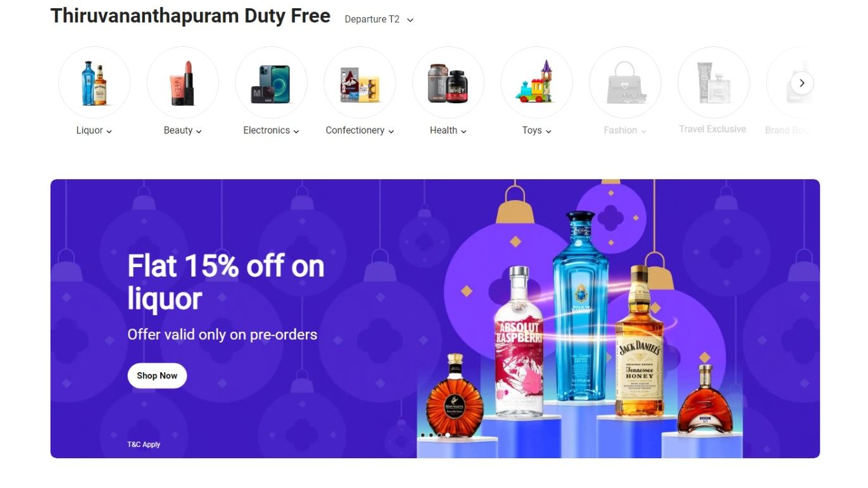The width and height of the screenshot is (868, 488).
Task: Click the Shop Now button
Action: point(157,375)
